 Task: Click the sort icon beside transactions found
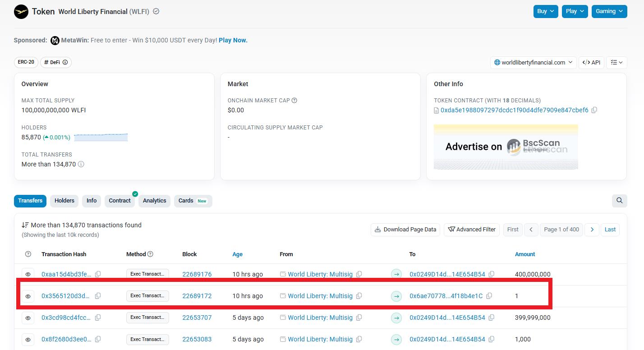(x=25, y=225)
